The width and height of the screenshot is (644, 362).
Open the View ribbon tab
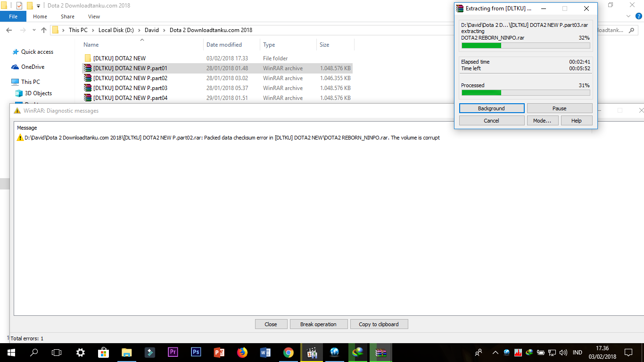94,16
